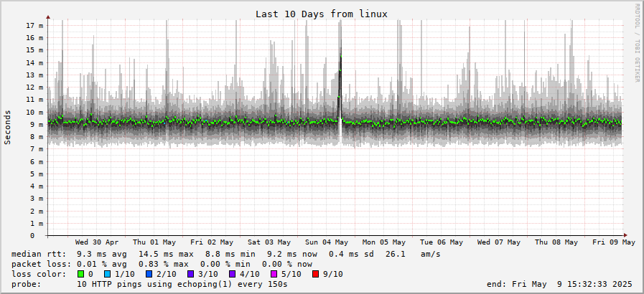Click the '0.4 ms sd' value

(x=352, y=255)
